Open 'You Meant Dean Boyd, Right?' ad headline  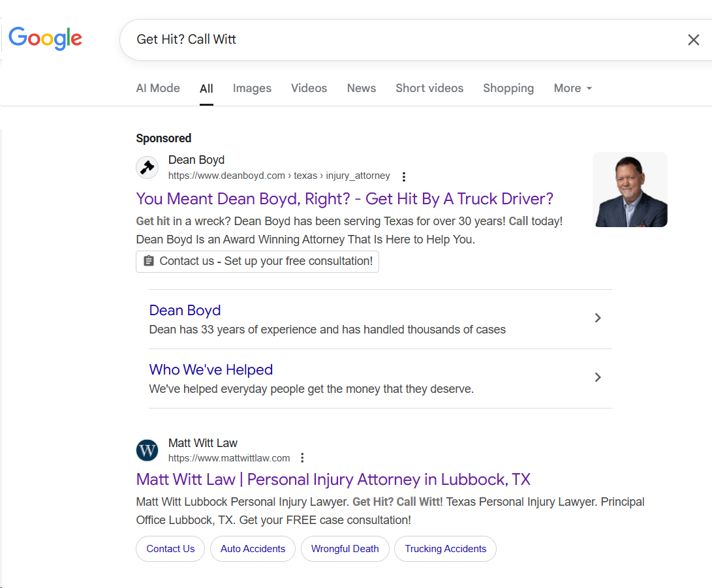point(345,199)
